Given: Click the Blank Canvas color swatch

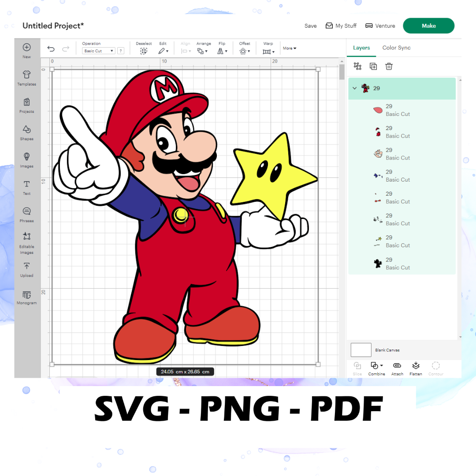Looking at the screenshot, I should pos(361,350).
